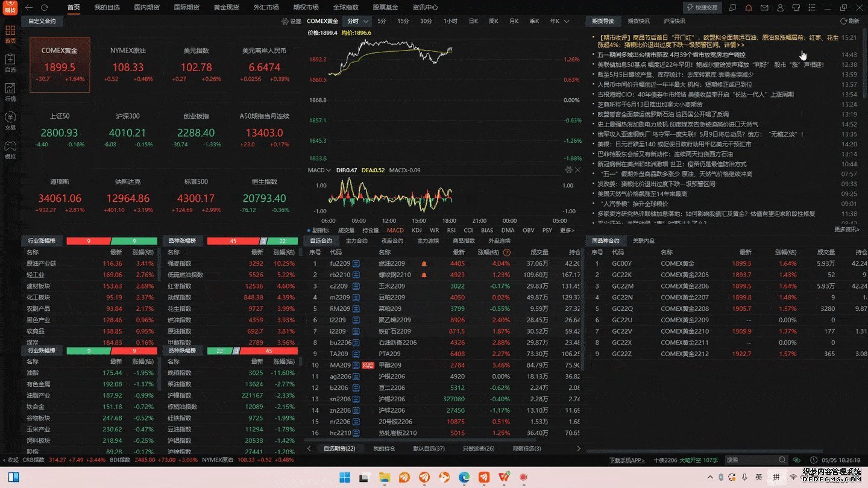Open the MACD indicator dropdown

pos(319,170)
